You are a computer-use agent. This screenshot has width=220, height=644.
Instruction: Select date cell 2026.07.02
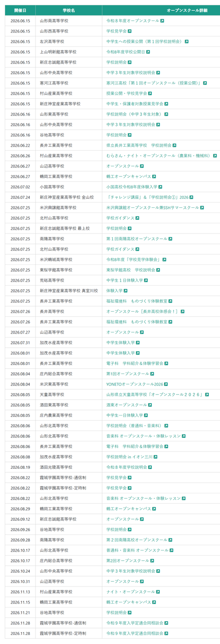click(20, 187)
